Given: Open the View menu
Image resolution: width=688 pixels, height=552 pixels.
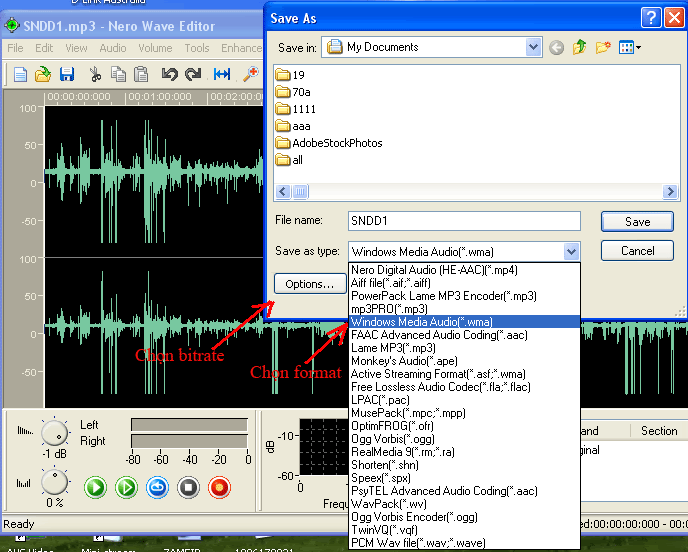Looking at the screenshot, I should click(x=76, y=48).
